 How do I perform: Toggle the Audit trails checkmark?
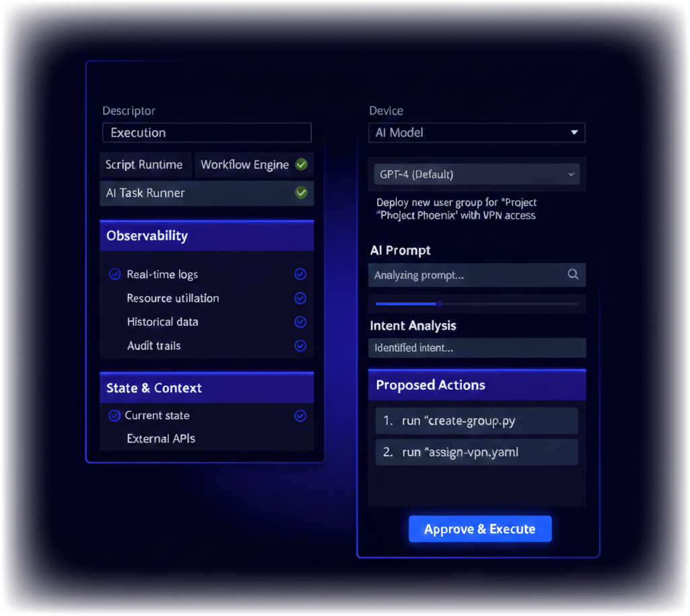(x=300, y=346)
